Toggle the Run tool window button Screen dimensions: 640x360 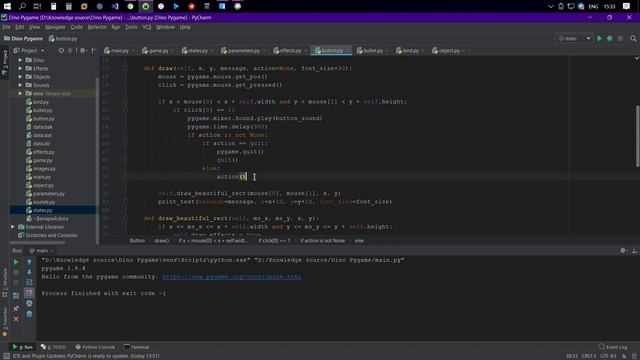(22, 347)
